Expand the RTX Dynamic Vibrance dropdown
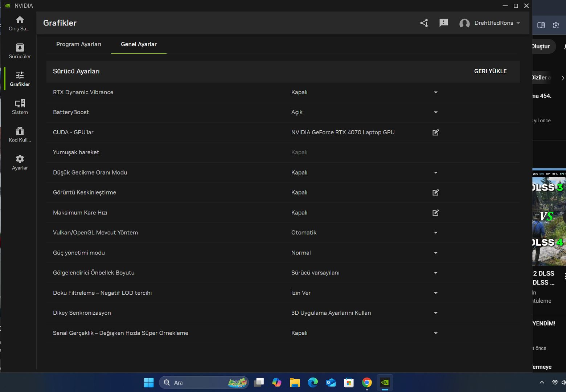 (436, 93)
